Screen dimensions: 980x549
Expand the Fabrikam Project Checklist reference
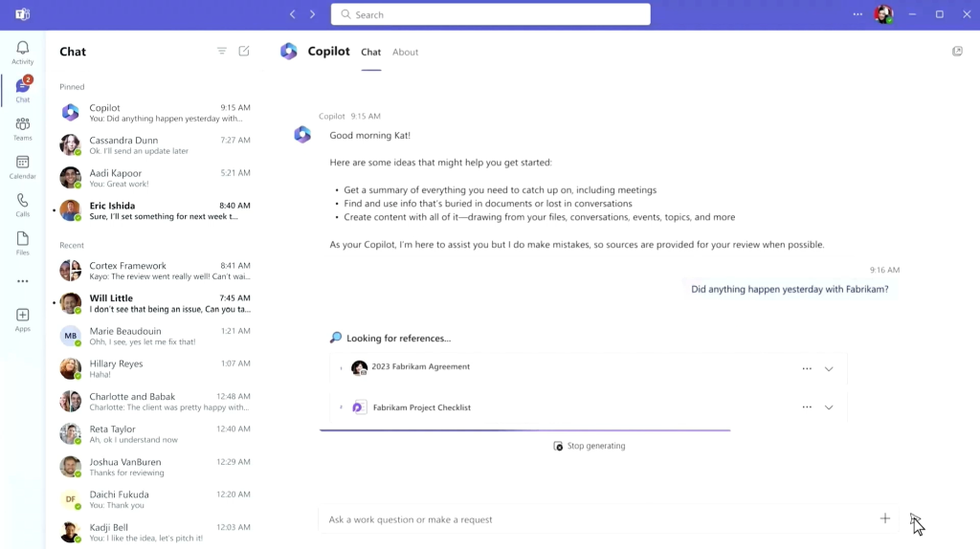[829, 407]
